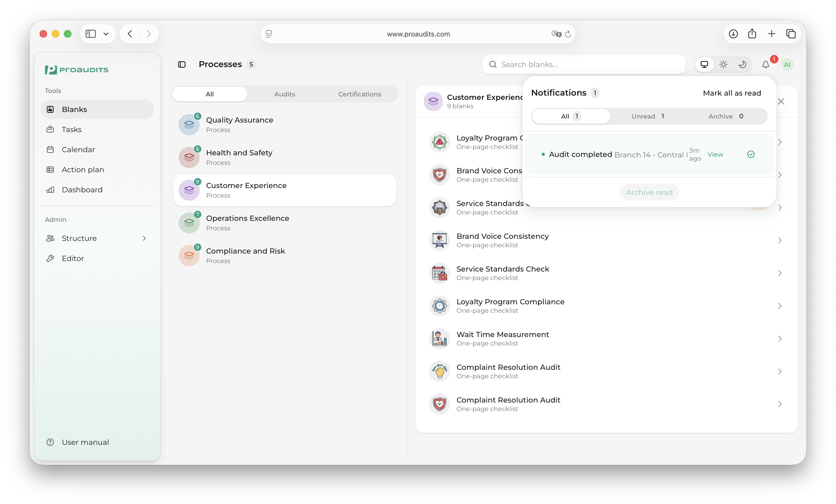Switch to light theme mode
836x504 pixels.
pyautogui.click(x=723, y=64)
